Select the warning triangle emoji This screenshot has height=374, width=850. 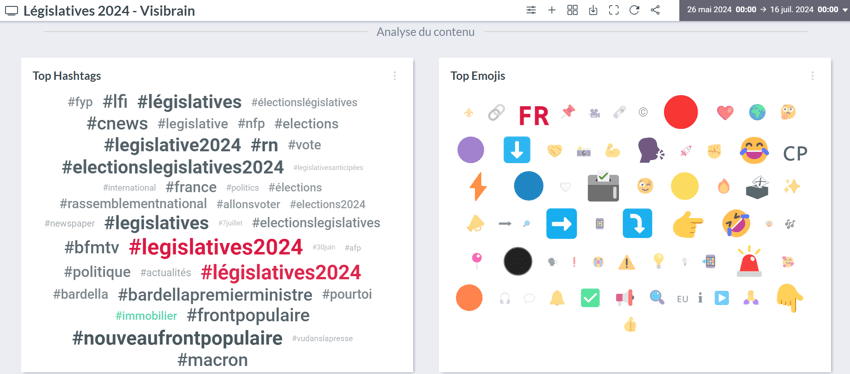coord(627,262)
